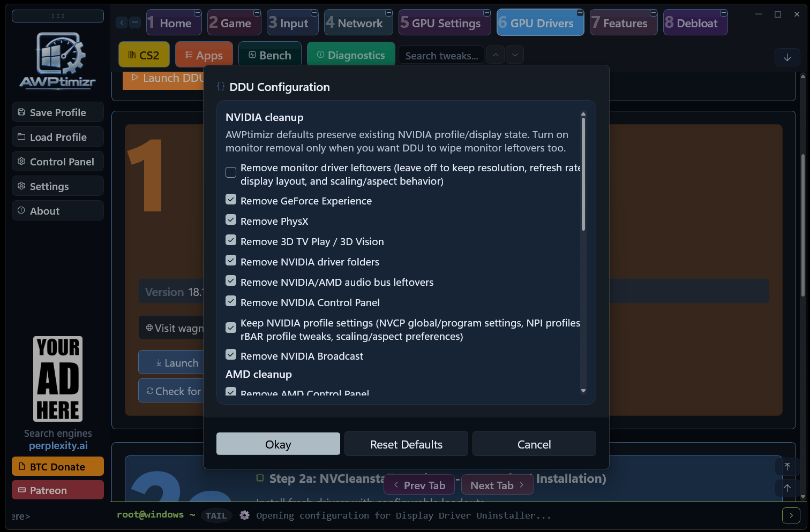Switch to the Game tab
The width and height of the screenshot is (810, 532).
235,23
